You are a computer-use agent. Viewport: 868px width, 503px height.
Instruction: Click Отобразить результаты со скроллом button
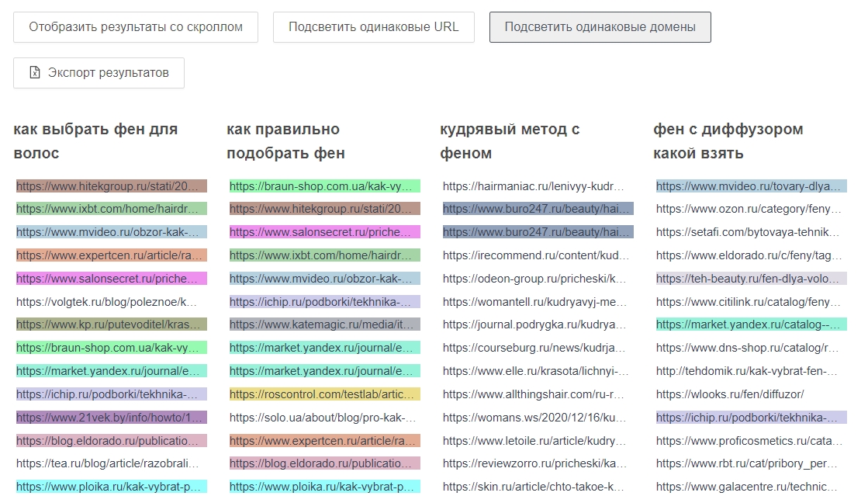click(x=135, y=26)
